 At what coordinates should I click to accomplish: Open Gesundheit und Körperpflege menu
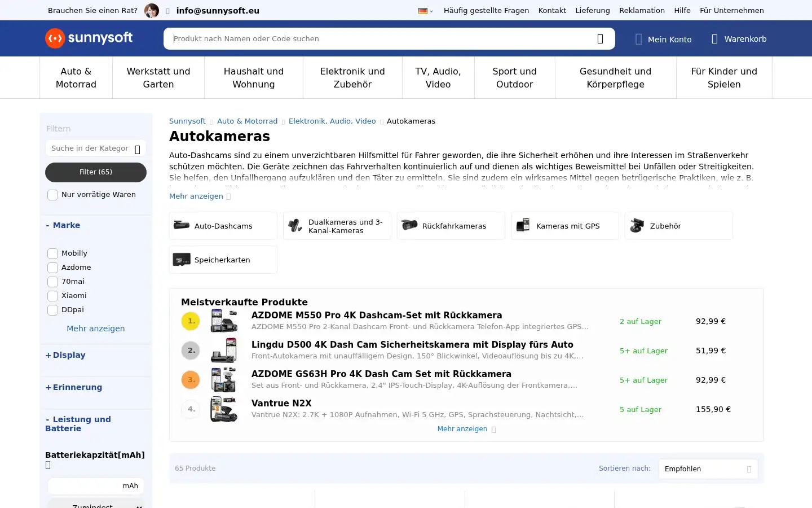coord(616,78)
